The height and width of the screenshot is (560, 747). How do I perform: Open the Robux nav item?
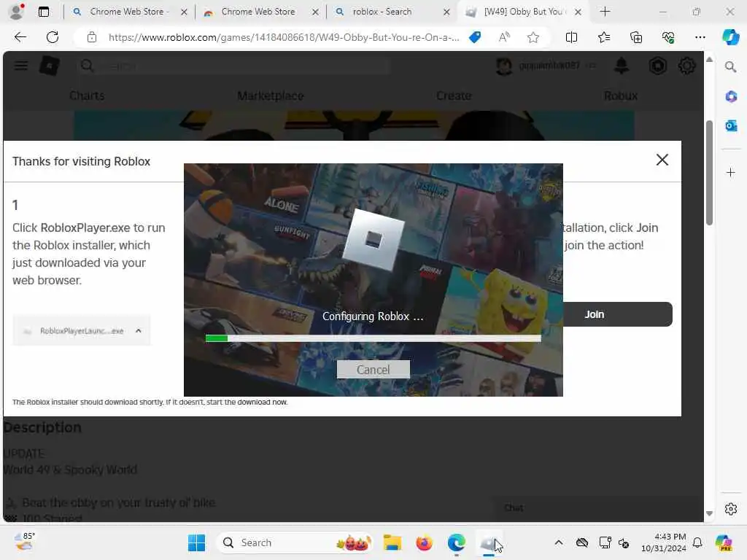coord(621,96)
